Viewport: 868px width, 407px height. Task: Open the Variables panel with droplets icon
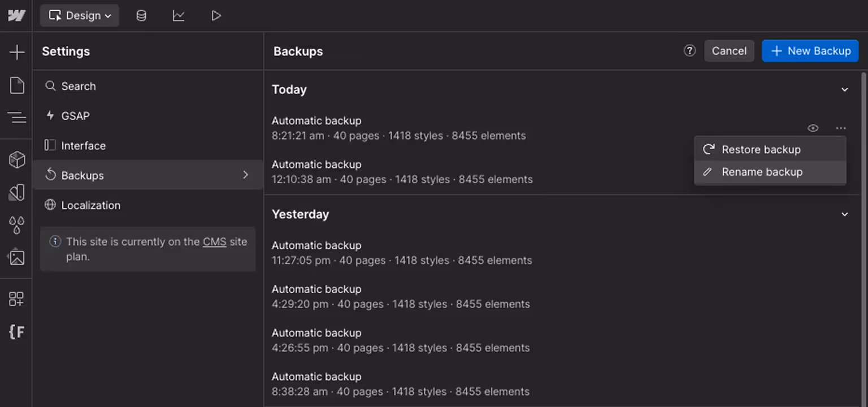click(17, 225)
